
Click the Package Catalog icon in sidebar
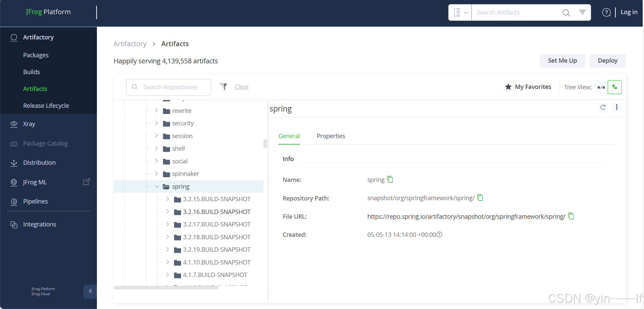(x=14, y=144)
